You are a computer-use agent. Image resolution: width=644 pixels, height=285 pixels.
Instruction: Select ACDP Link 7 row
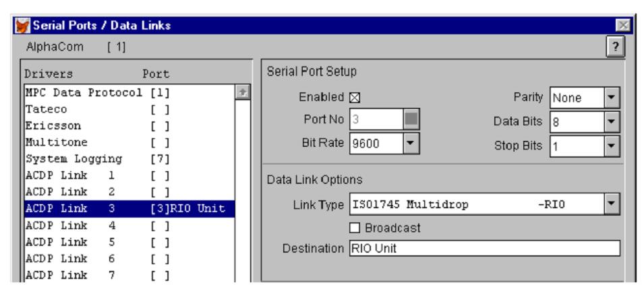[x=129, y=275]
